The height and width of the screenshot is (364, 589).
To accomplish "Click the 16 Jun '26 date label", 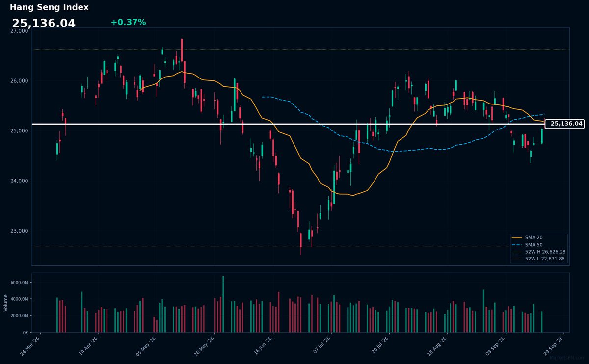I will (x=263, y=346).
